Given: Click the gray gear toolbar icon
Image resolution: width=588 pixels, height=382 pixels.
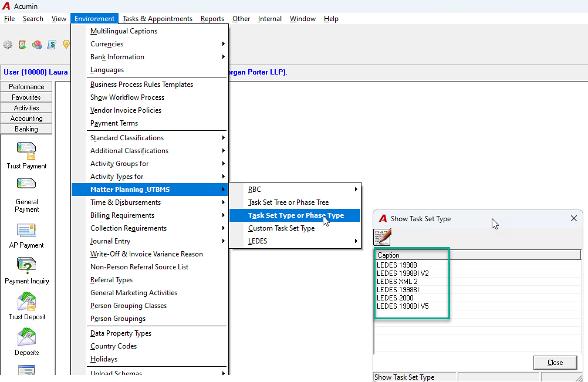Looking at the screenshot, I should pos(8,45).
